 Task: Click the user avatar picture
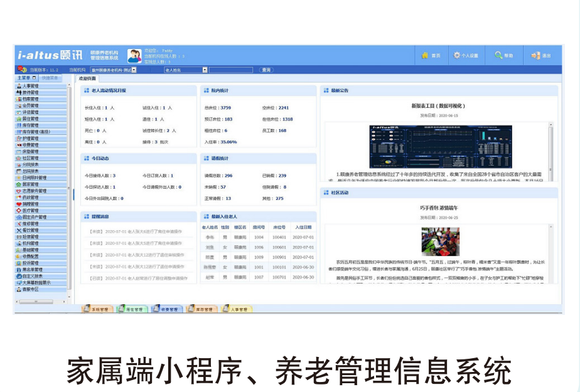pyautogui.click(x=134, y=56)
